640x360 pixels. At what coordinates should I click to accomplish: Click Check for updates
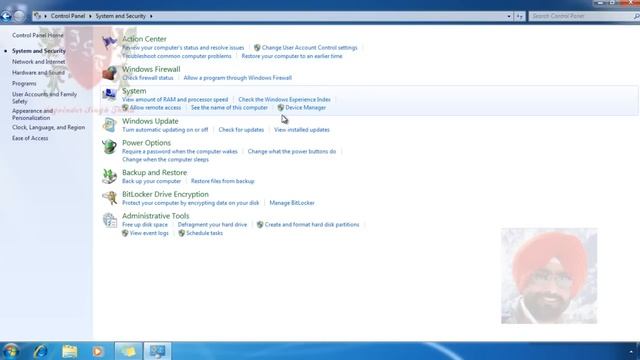241,130
